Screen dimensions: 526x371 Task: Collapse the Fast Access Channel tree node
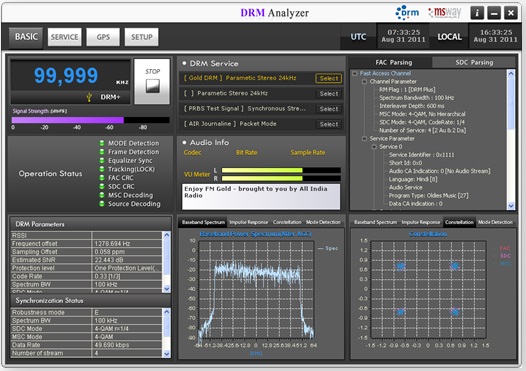355,73
